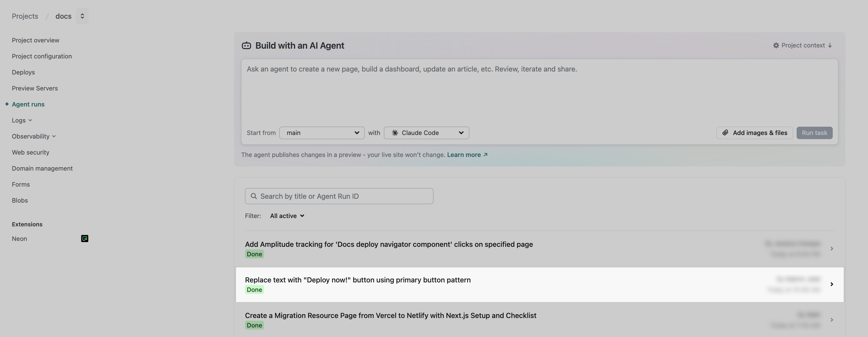
Task: Focus the agent prompt text area
Action: click(539, 91)
